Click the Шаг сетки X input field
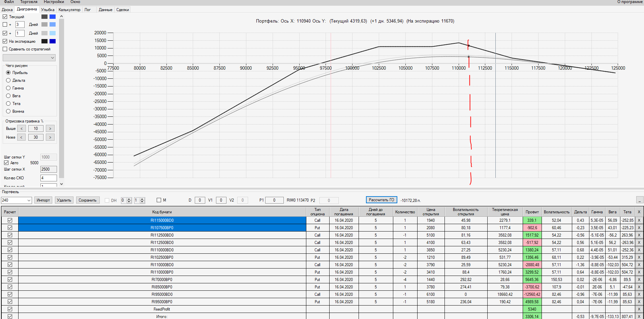The height and width of the screenshot is (319, 644). coord(49,169)
